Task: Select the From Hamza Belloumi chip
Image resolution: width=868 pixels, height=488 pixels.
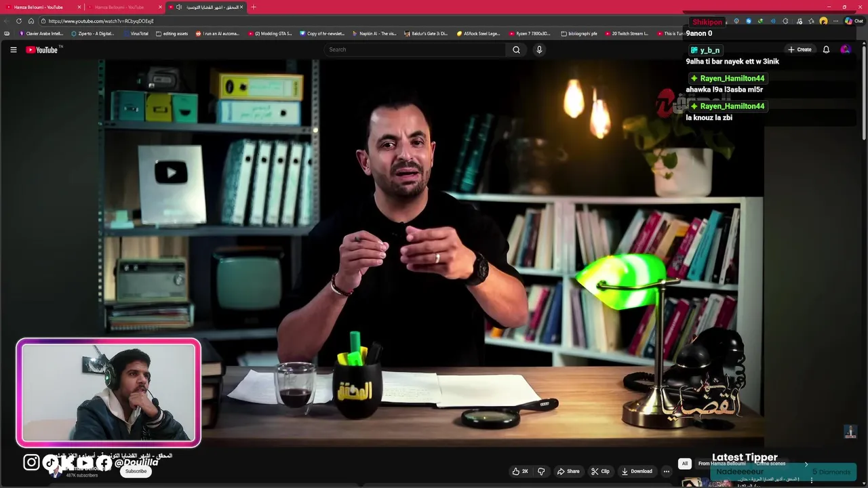Action: [722, 464]
